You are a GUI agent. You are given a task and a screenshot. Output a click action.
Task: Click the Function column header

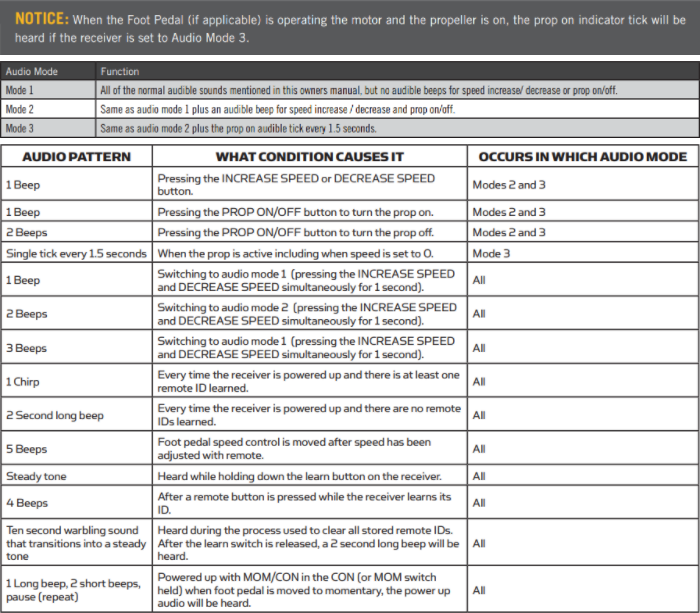pos(120,72)
